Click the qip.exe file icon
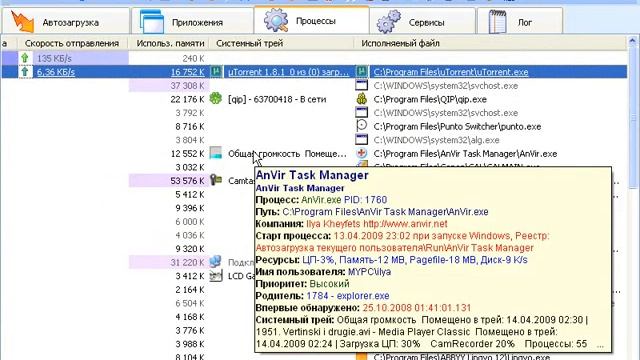Screen dimensions: 640x360 pyautogui.click(x=362, y=98)
